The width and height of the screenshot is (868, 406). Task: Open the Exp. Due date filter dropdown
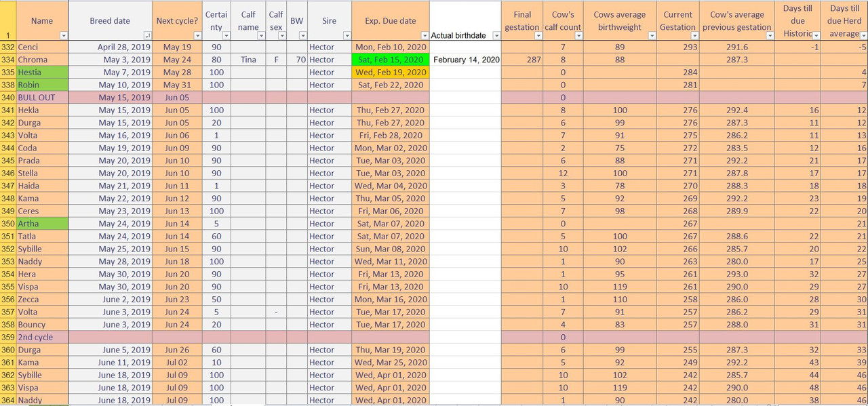tap(425, 35)
